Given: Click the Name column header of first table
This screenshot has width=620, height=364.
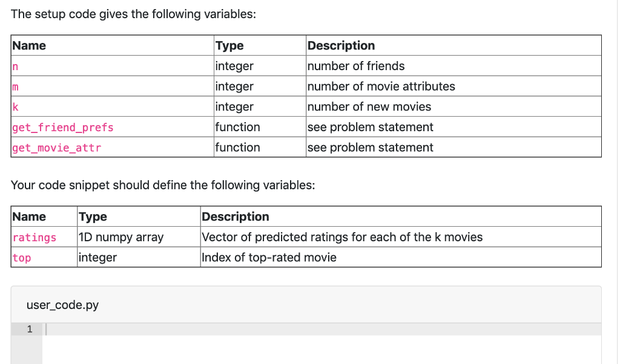Looking at the screenshot, I should pos(29,45).
